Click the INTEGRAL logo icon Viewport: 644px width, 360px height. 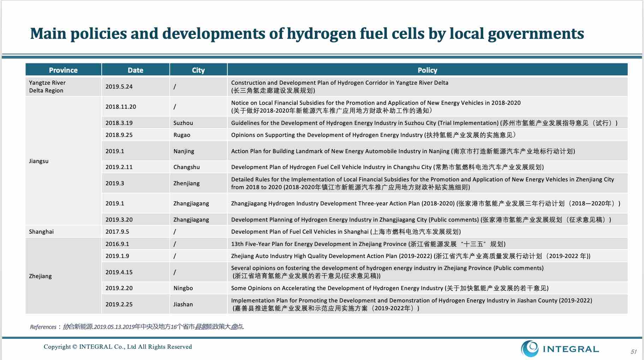tap(530, 348)
